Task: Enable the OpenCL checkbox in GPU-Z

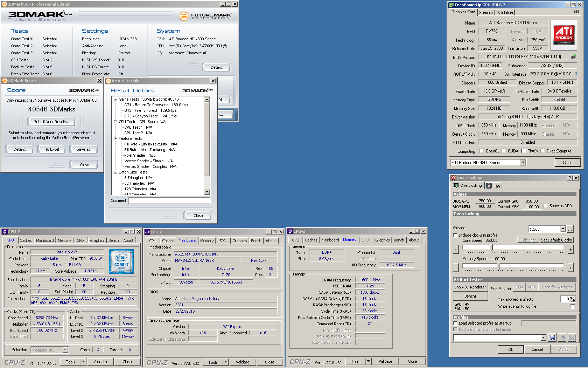Action: [x=482, y=151]
